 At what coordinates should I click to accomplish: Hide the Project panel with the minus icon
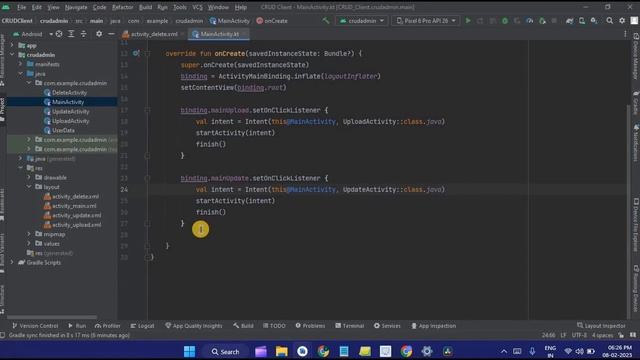tap(111, 34)
